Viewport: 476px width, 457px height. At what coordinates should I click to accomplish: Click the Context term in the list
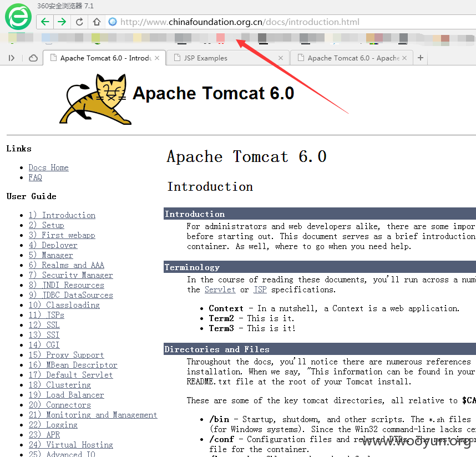[x=226, y=308]
